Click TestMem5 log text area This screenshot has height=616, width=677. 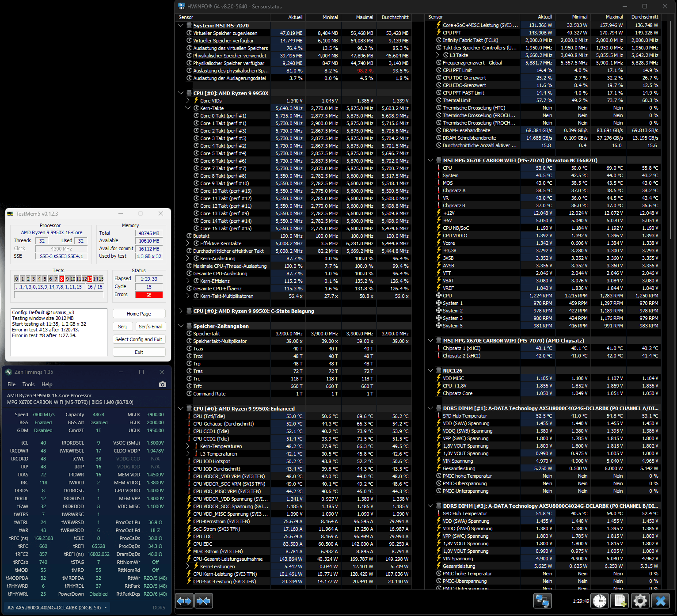tap(59, 332)
